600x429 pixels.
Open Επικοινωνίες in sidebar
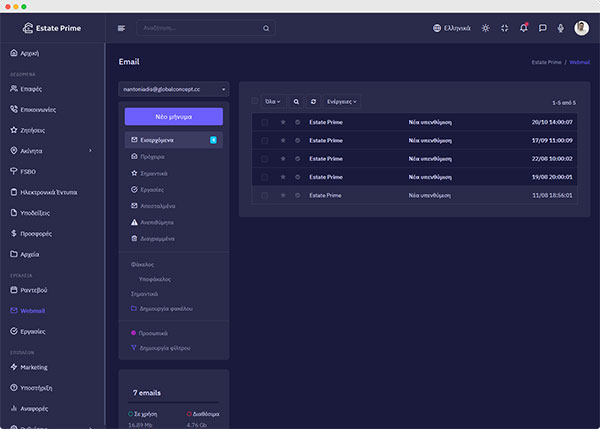(x=33, y=109)
